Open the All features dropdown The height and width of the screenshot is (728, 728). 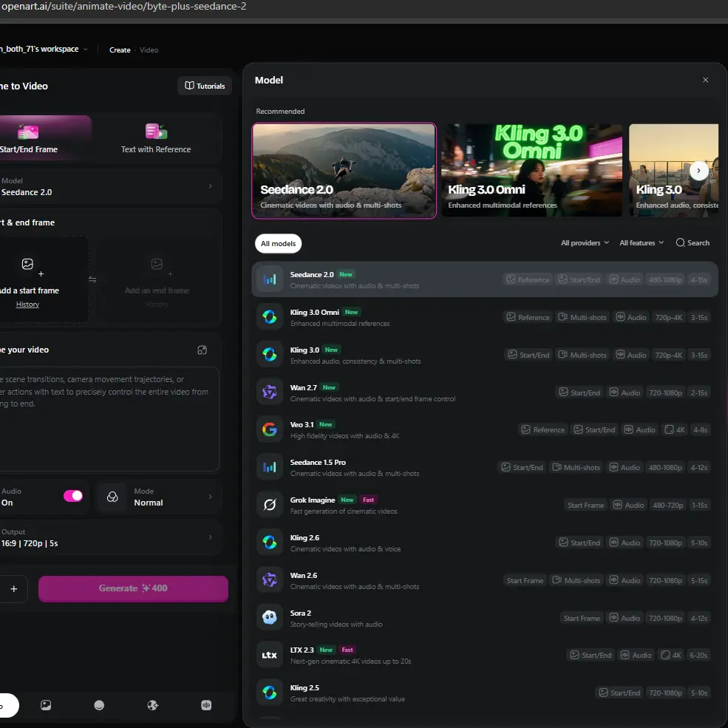pyautogui.click(x=642, y=243)
